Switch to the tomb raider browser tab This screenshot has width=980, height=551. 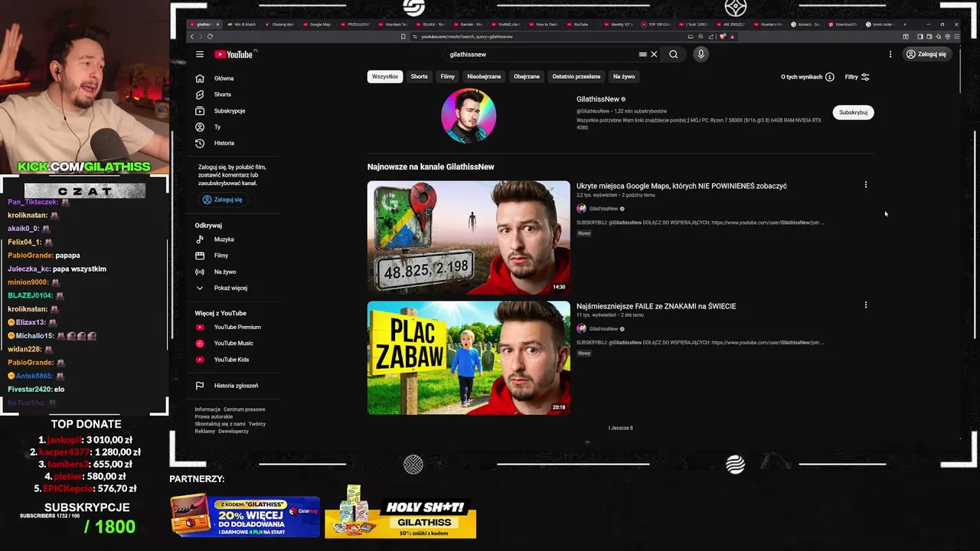882,24
